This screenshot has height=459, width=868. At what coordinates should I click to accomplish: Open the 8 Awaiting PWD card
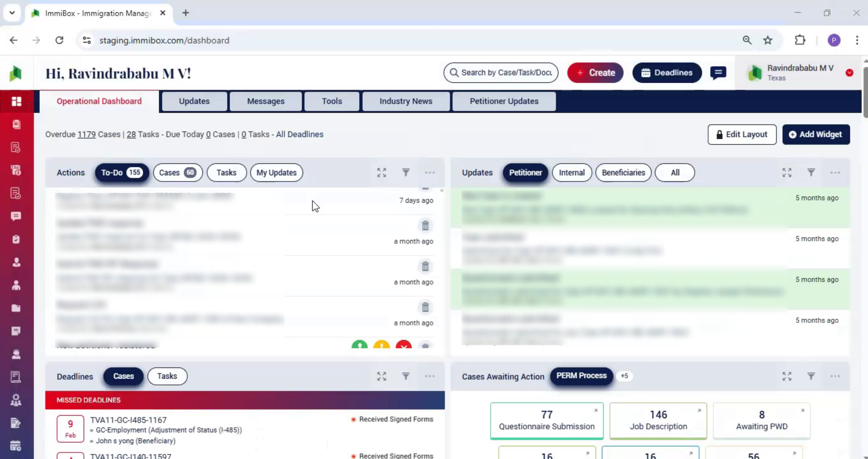point(762,421)
